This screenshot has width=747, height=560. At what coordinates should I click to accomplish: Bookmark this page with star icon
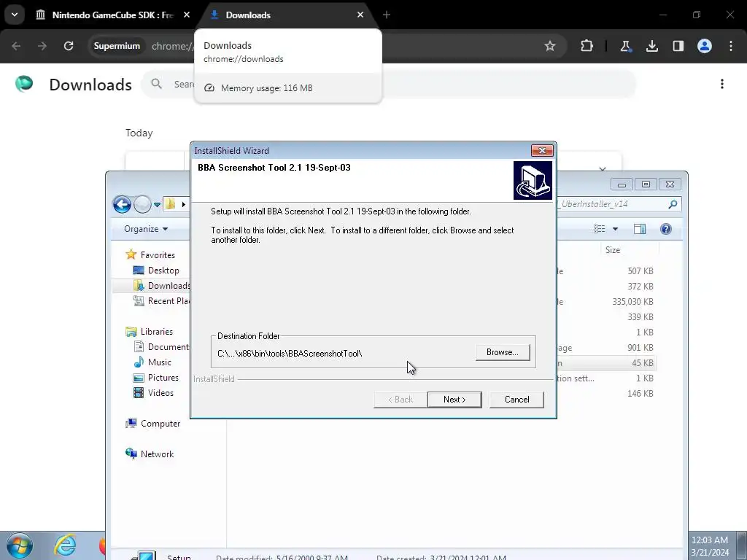tap(550, 46)
